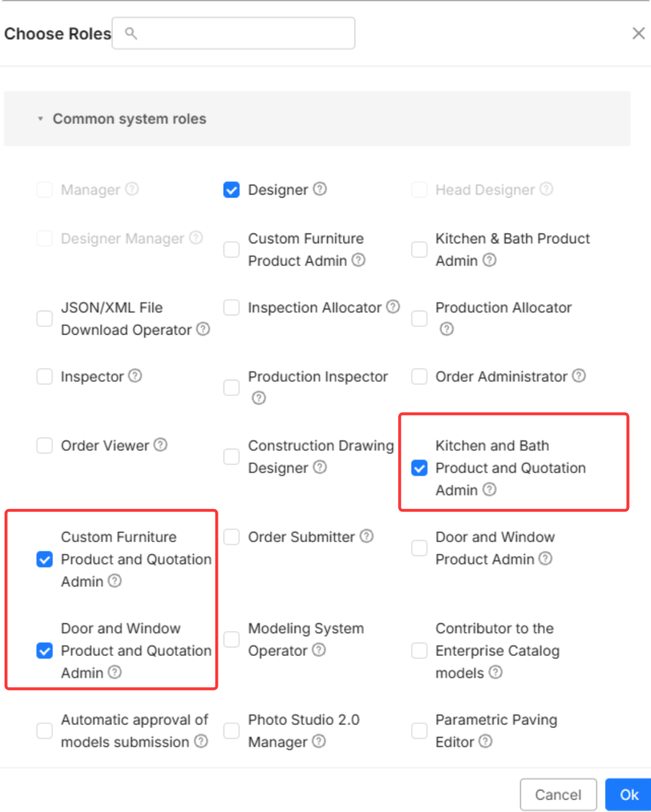Viewport: 651px width, 812px height.
Task: Close the Choose Roles dialog
Action: click(x=639, y=34)
